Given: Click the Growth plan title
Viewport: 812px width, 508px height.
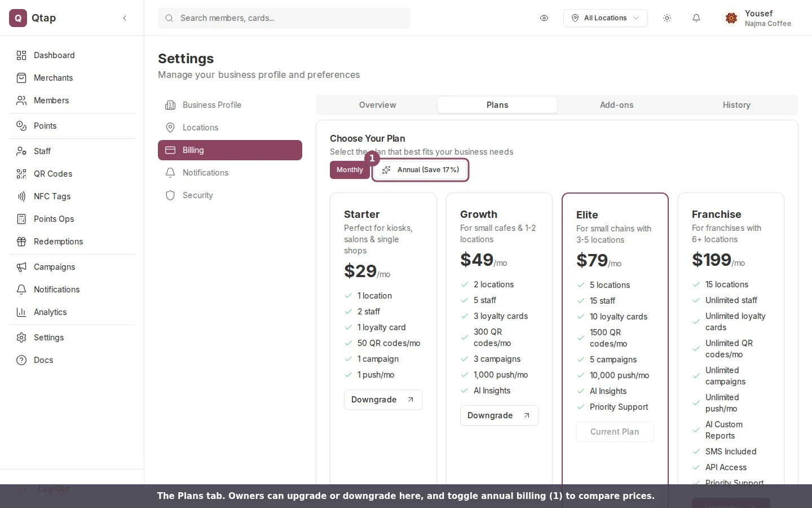Looking at the screenshot, I should (479, 214).
